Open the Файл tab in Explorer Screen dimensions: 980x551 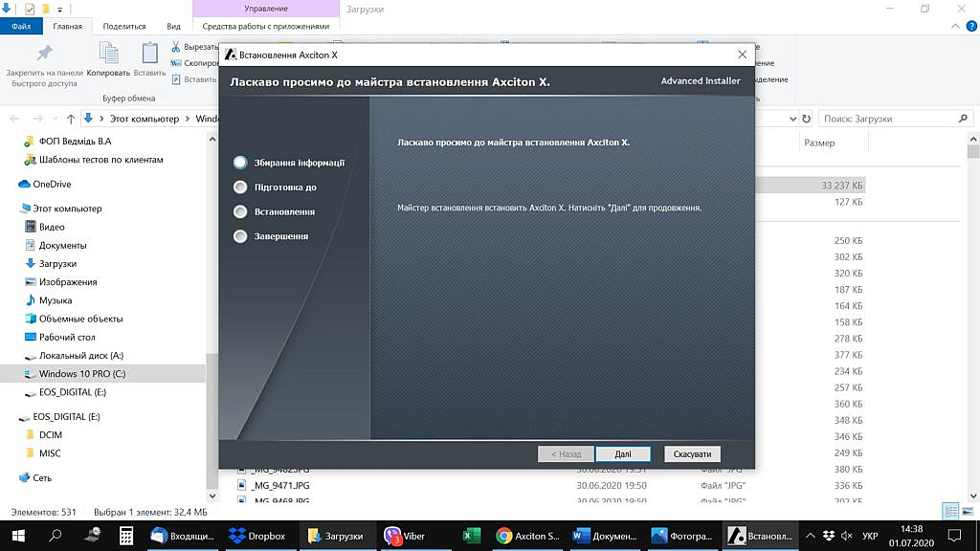point(21,26)
